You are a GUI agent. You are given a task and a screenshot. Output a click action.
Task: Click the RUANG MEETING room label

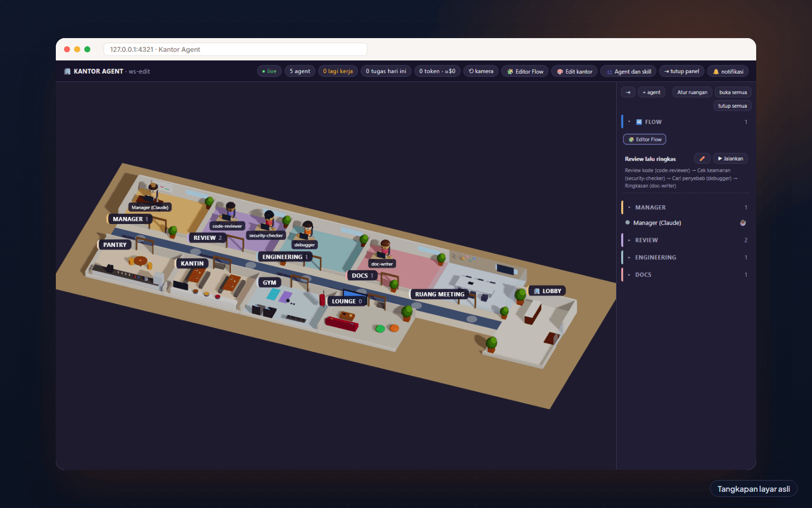pos(439,294)
